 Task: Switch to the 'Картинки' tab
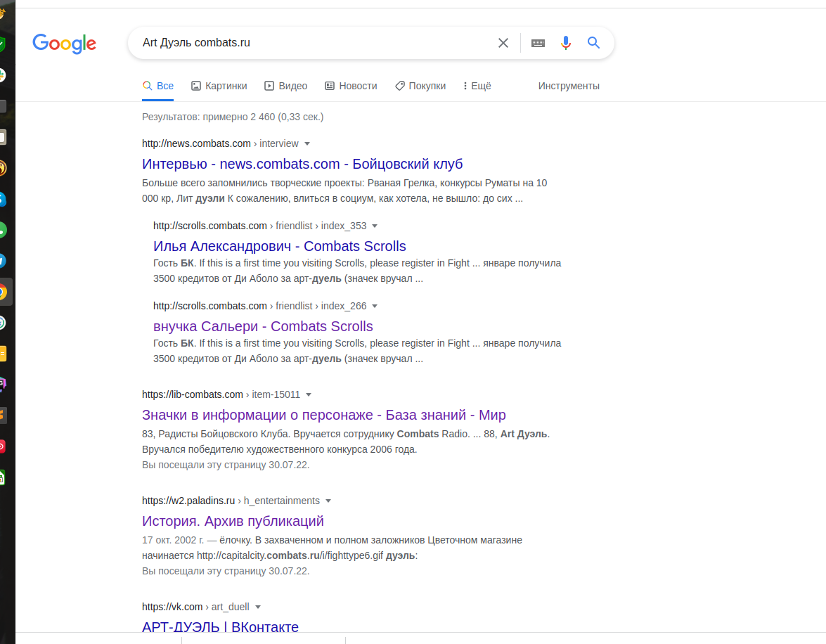(219, 86)
